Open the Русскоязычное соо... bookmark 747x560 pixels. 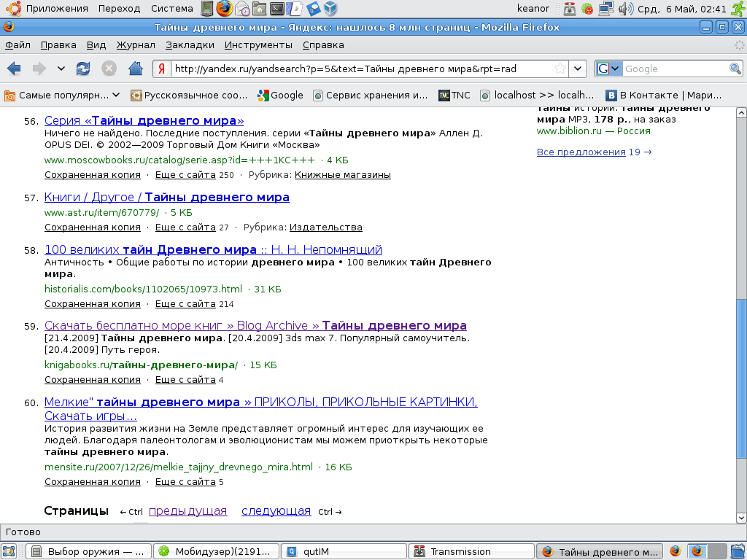189,96
